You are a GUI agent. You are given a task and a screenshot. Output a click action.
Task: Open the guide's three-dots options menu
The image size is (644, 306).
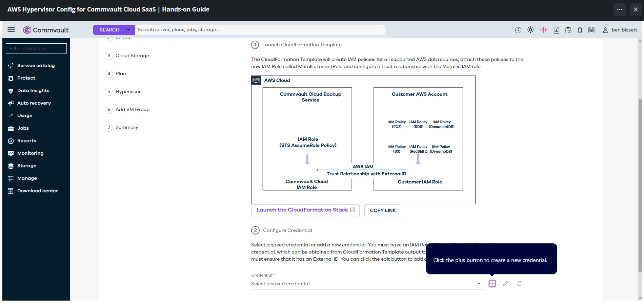[x=620, y=9]
